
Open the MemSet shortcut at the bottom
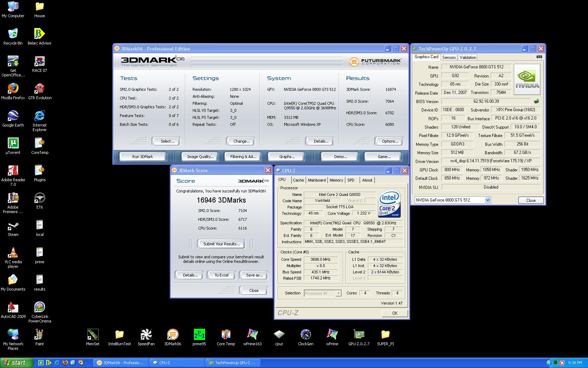pos(93,337)
